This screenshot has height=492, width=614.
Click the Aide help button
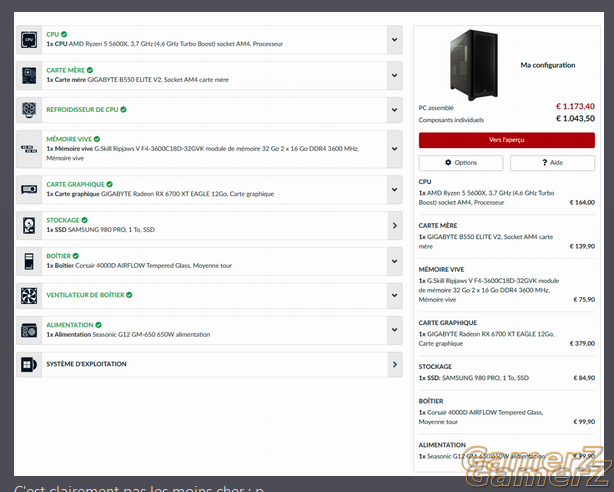point(553,163)
